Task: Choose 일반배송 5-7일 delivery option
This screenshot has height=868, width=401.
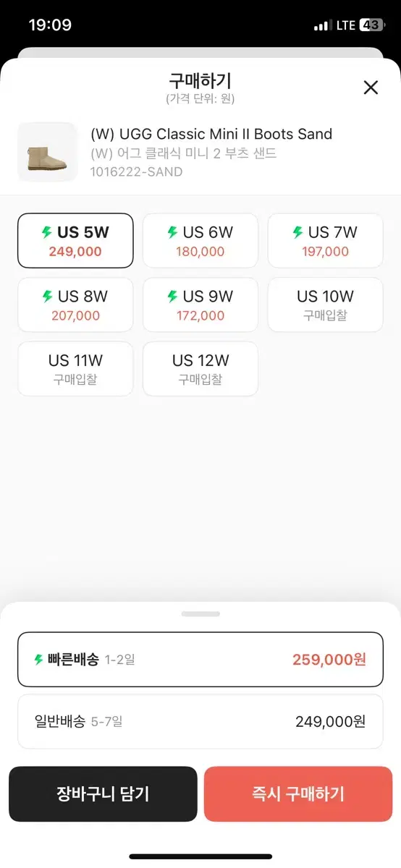Action: (x=200, y=721)
